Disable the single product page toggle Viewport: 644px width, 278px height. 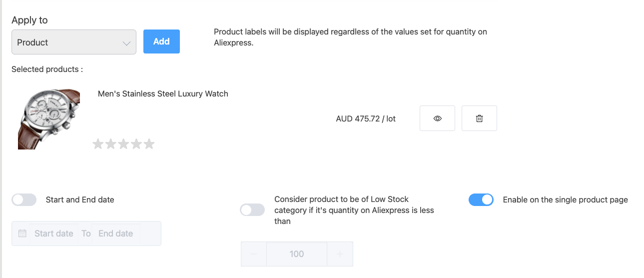481,200
